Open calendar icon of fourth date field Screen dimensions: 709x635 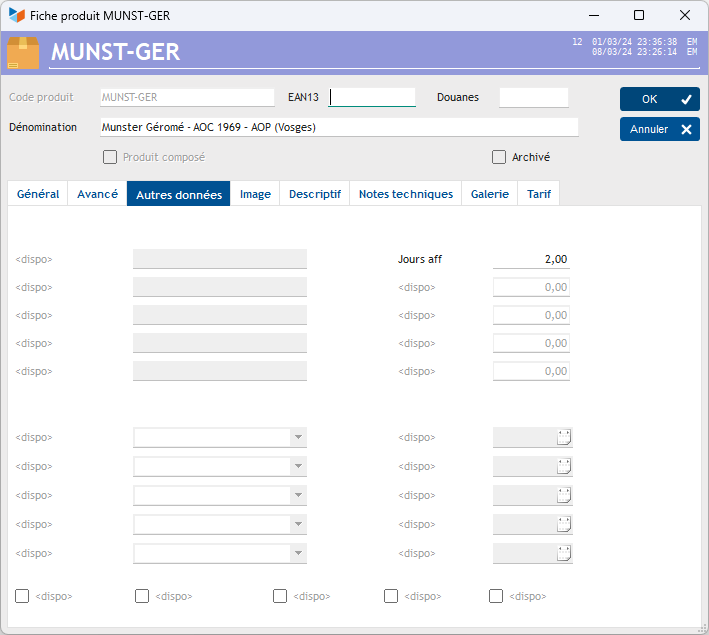pyautogui.click(x=563, y=524)
